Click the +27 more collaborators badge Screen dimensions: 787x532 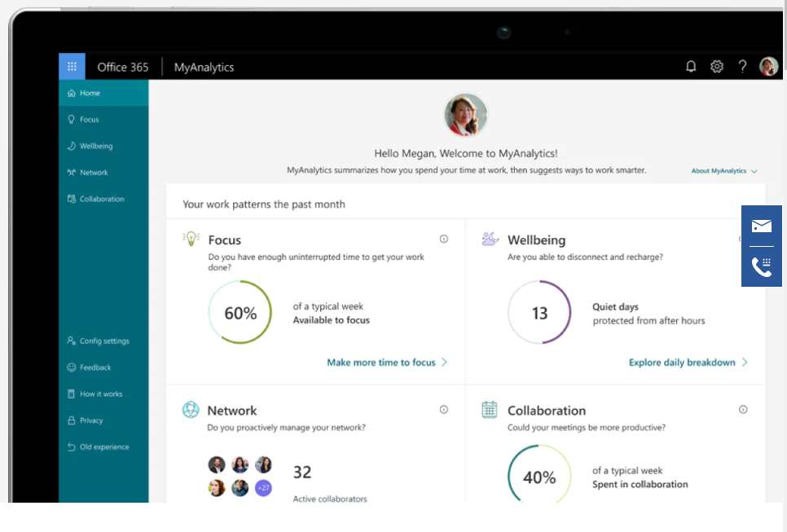pos(263,487)
